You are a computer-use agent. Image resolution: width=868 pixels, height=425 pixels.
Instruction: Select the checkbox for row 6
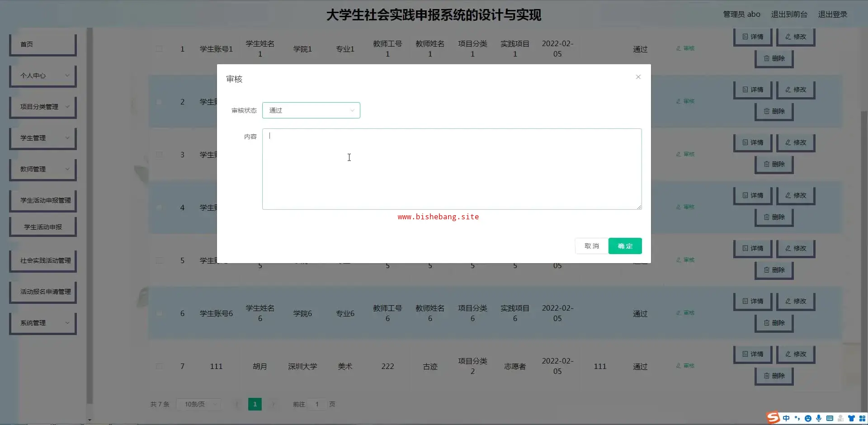(x=159, y=313)
